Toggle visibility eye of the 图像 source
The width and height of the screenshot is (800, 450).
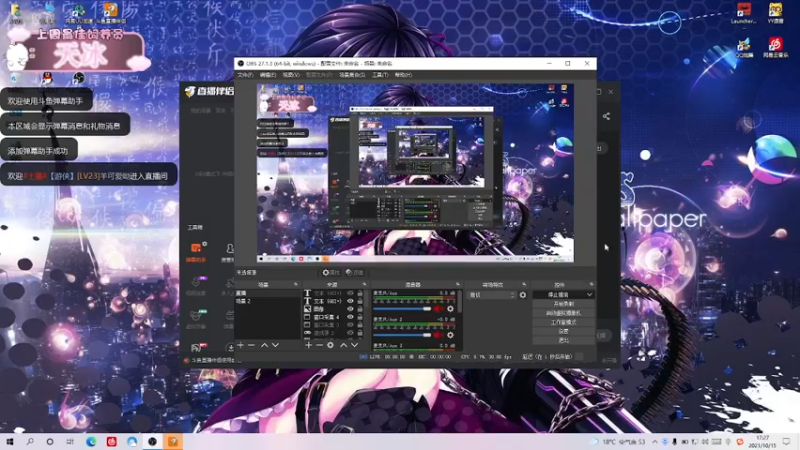(351, 309)
